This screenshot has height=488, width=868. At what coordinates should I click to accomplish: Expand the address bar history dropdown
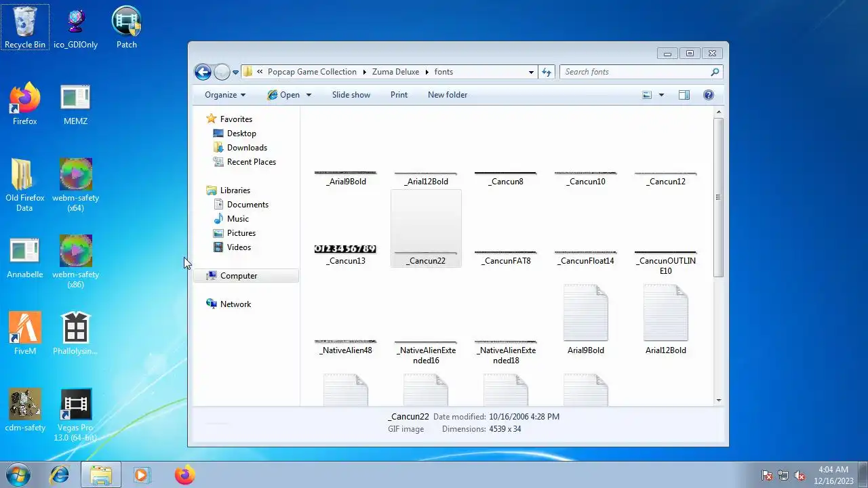tap(531, 72)
